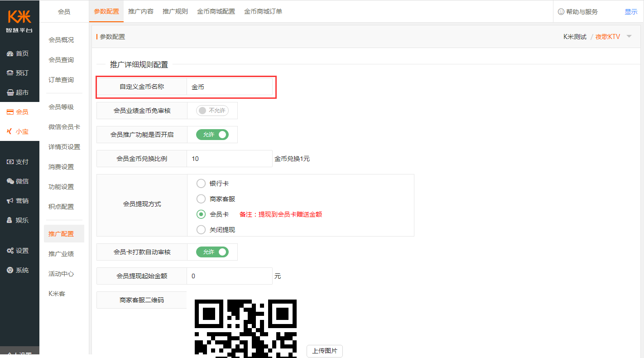Click the 显示 link at top right
Viewport: 644px width, 358px height.
coord(631,12)
